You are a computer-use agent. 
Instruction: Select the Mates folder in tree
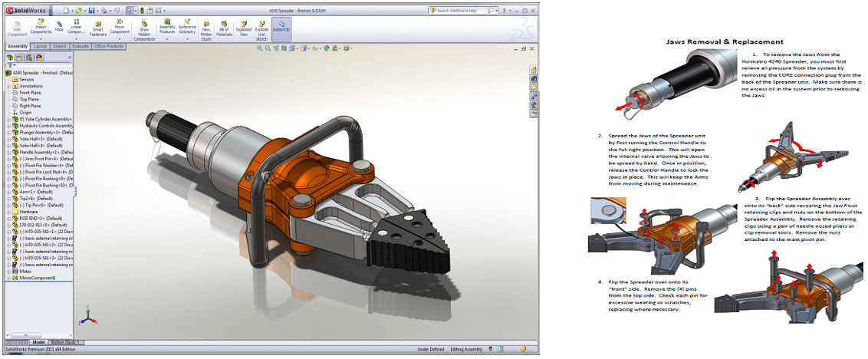tap(22, 272)
